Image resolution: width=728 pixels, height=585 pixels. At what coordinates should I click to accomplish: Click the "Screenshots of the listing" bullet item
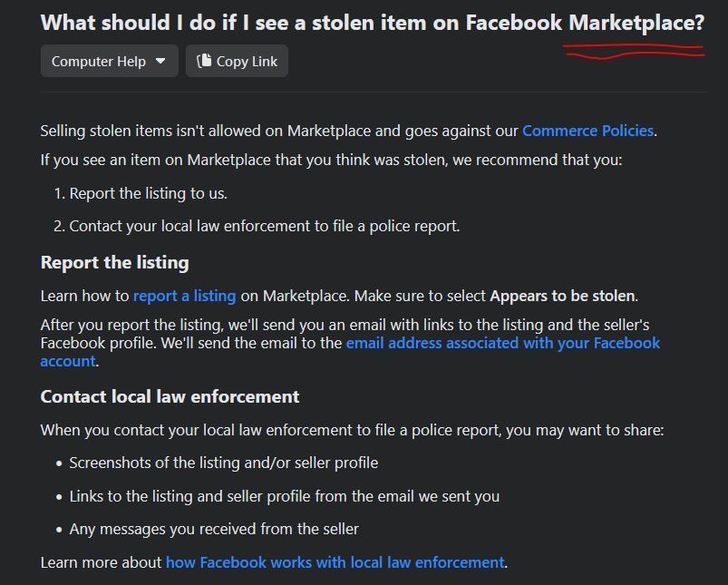click(x=223, y=463)
